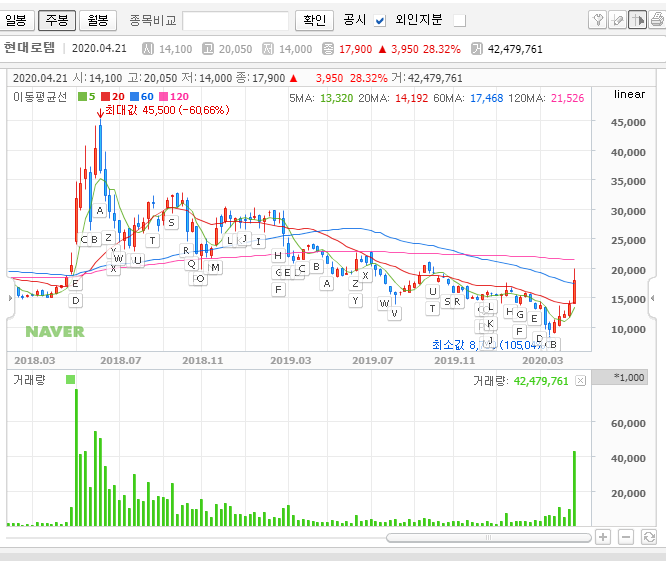The image size is (666, 561).
Task: Grab the horizontal chart range scrollbar
Action: (x=488, y=538)
